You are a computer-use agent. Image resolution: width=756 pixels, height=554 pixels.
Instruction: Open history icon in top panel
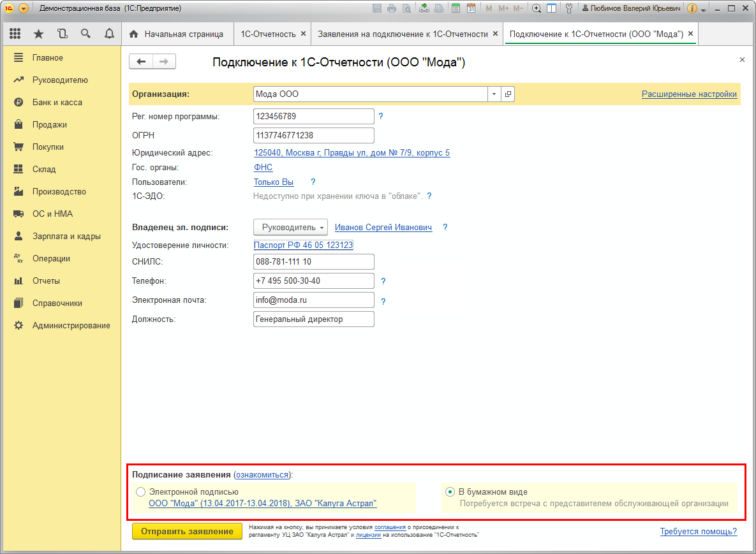[62, 34]
